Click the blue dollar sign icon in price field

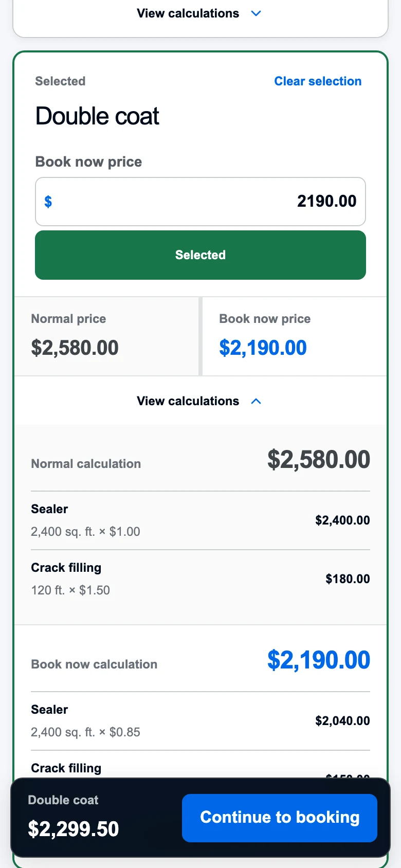pos(48,202)
